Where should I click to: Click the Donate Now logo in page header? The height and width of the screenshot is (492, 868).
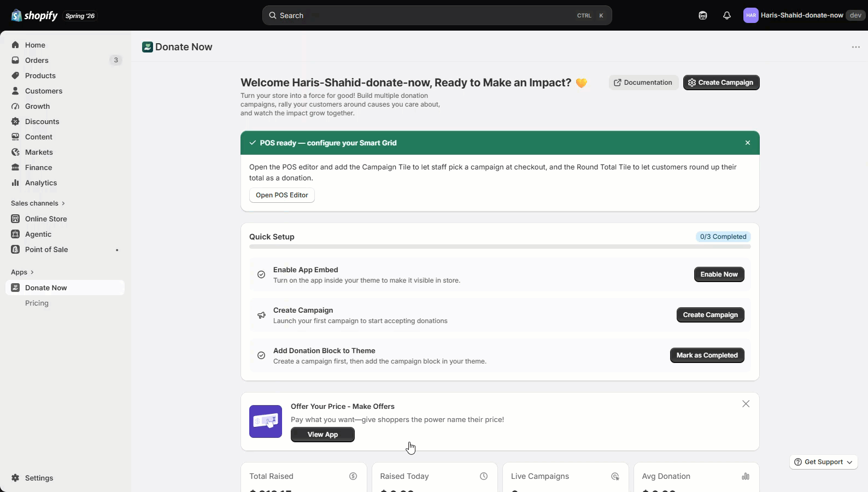coord(148,47)
